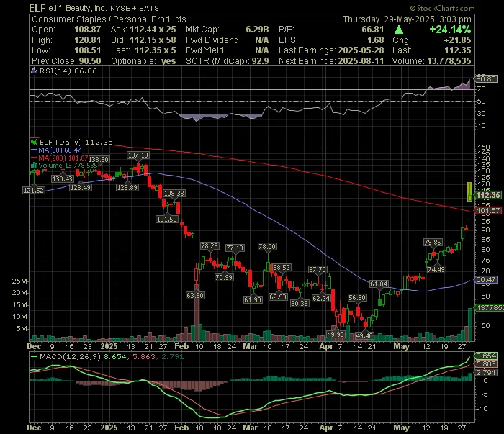Click the 61.84 price label
Image resolution: width=504 pixels, height=434 pixels.
point(379,284)
